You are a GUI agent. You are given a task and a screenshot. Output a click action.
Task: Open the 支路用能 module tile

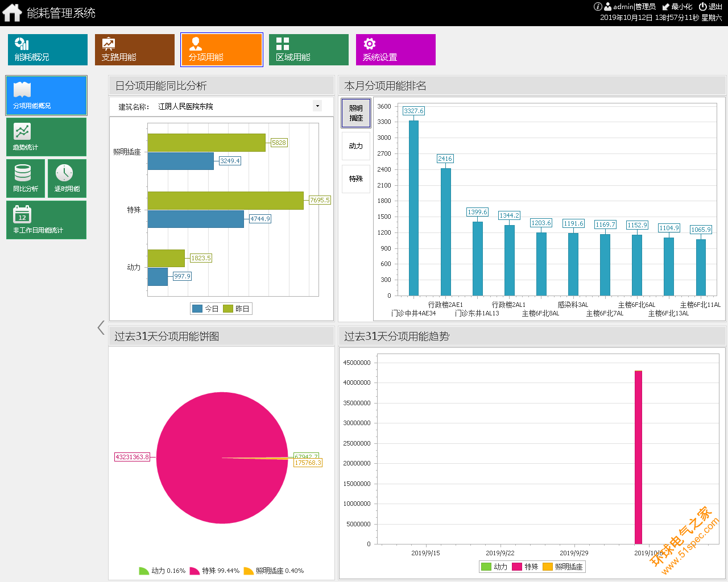[135, 49]
